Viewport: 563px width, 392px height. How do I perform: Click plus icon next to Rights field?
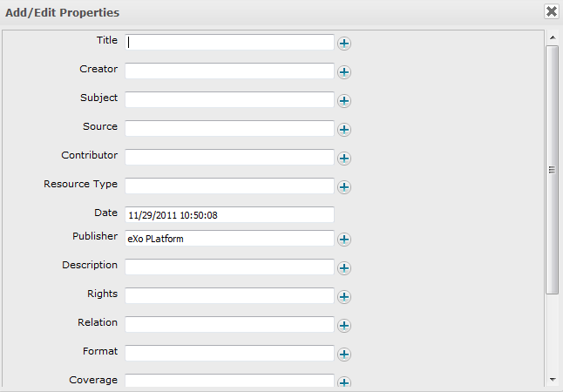click(x=344, y=297)
